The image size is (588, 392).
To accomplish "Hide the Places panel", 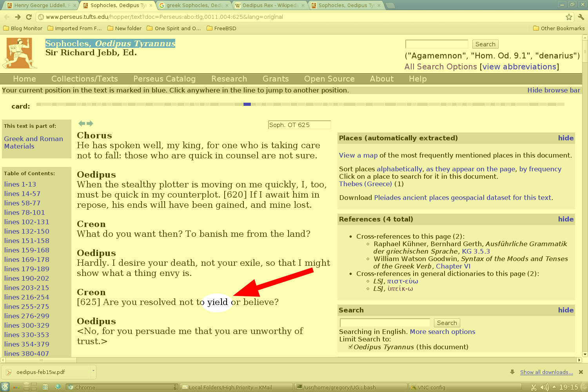I will pos(566,138).
